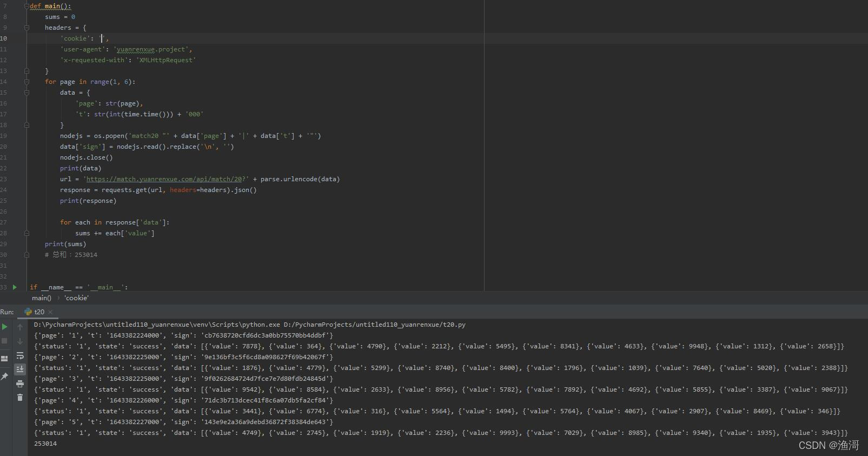This screenshot has height=456, width=868.
Task: Click the 'nodejs.close()' line
Action: click(x=87, y=157)
